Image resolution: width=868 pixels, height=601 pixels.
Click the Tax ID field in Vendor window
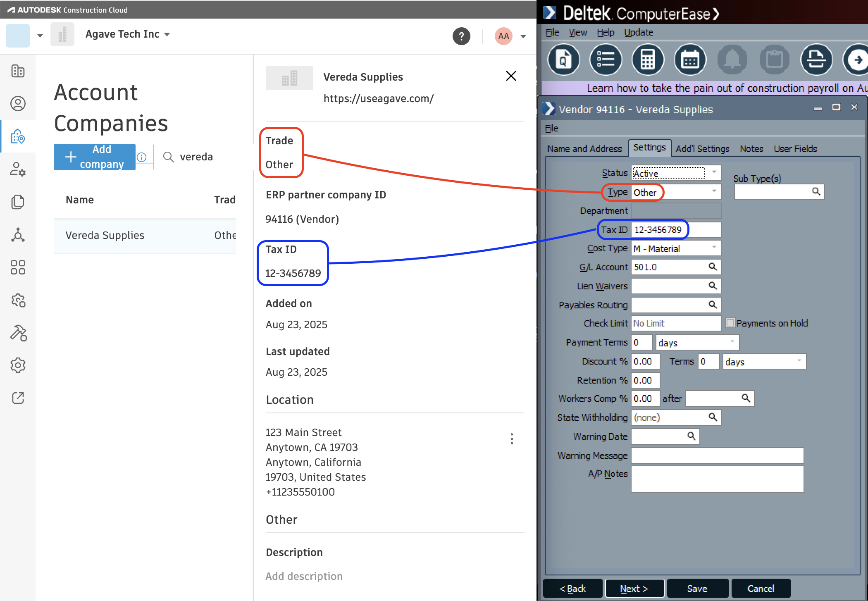pyautogui.click(x=676, y=229)
